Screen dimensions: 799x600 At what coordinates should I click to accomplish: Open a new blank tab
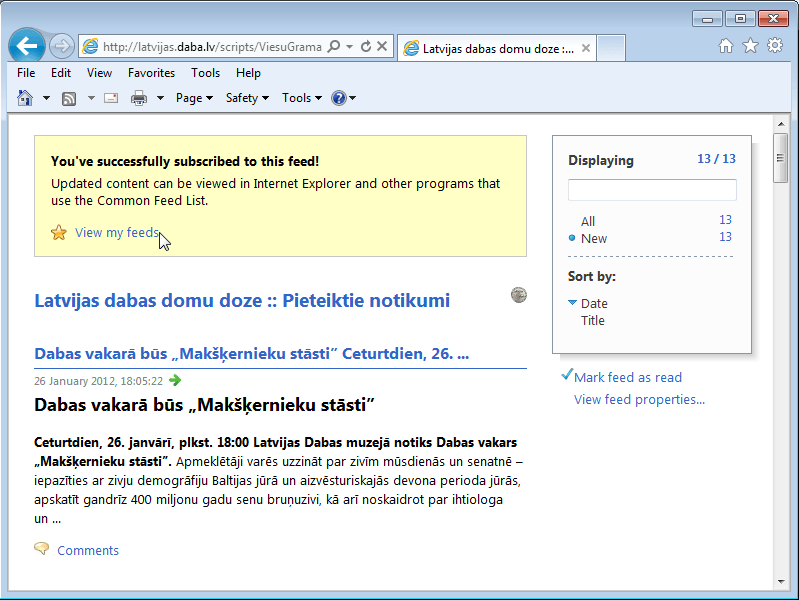coord(611,48)
